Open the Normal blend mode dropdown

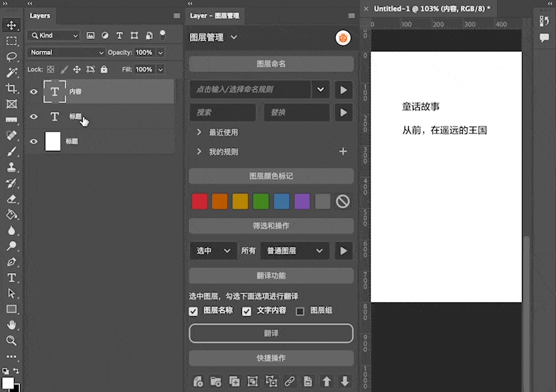point(66,53)
